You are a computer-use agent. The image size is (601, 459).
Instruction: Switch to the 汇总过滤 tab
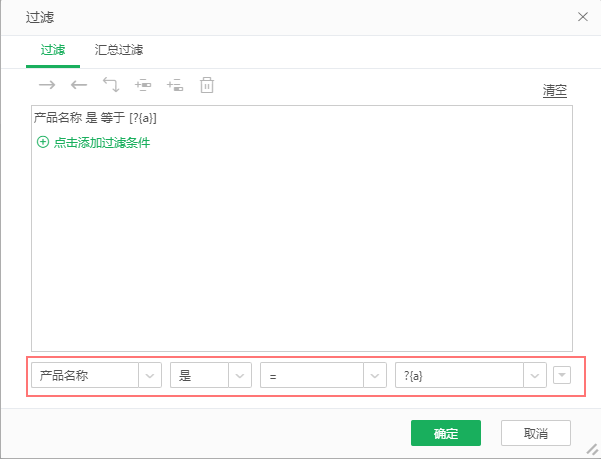(119, 49)
